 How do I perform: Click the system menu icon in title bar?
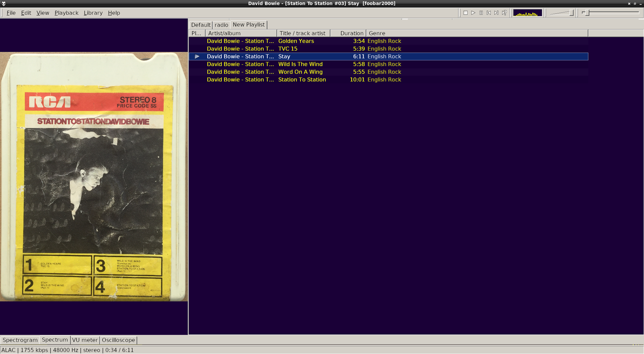[x=4, y=3]
